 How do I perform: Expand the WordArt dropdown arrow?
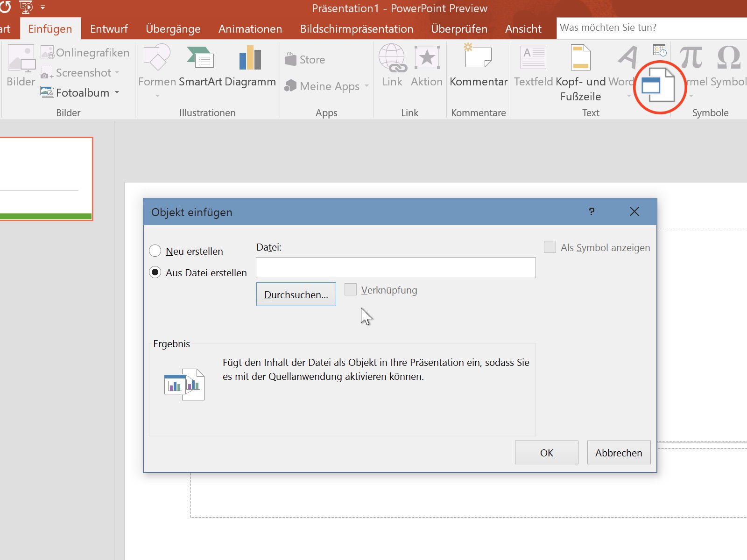point(629,96)
